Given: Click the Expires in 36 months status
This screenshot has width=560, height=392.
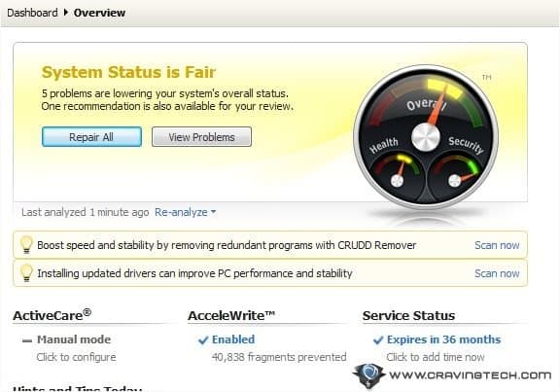Looking at the screenshot, I should point(437,339).
